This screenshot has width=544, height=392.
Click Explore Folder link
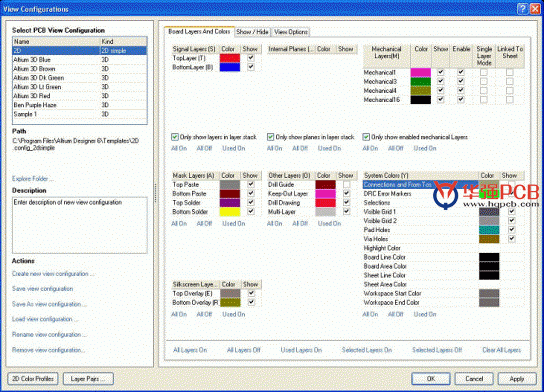(33, 179)
